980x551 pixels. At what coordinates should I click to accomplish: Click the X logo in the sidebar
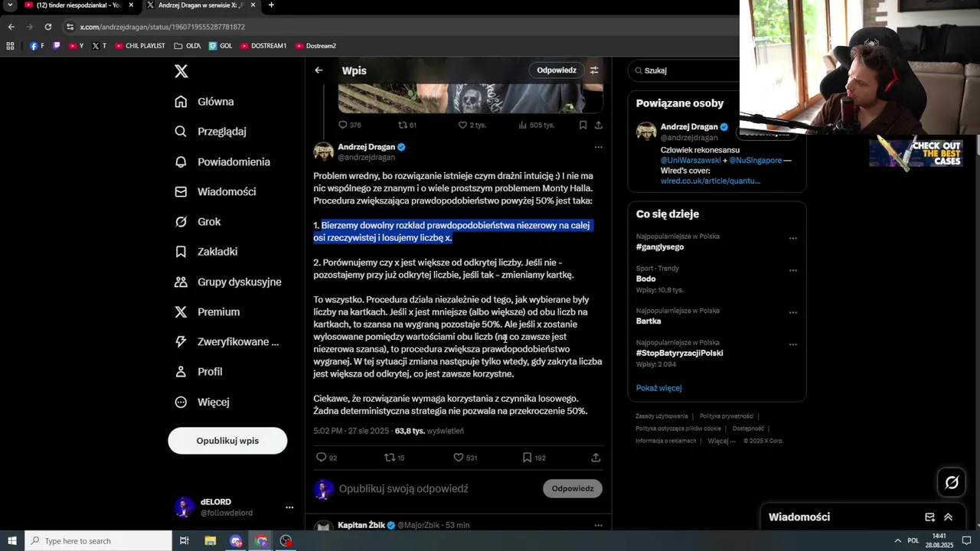pos(181,71)
